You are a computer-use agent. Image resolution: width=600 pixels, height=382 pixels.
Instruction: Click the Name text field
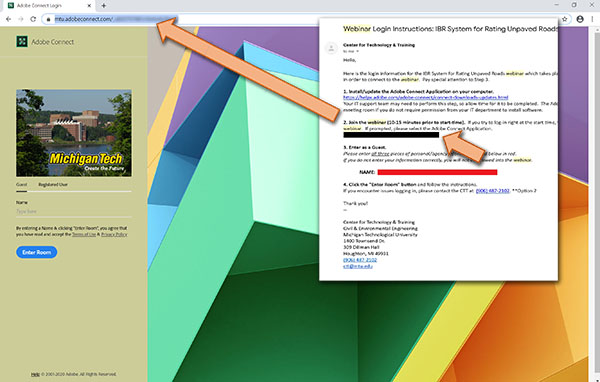coord(73,211)
